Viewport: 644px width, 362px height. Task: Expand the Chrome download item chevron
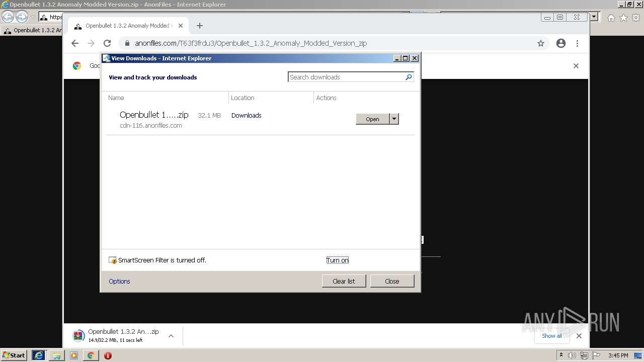tap(171, 336)
